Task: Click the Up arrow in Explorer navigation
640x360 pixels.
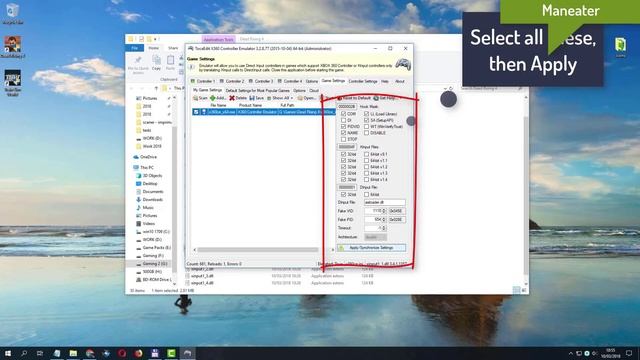Action: click(156, 88)
